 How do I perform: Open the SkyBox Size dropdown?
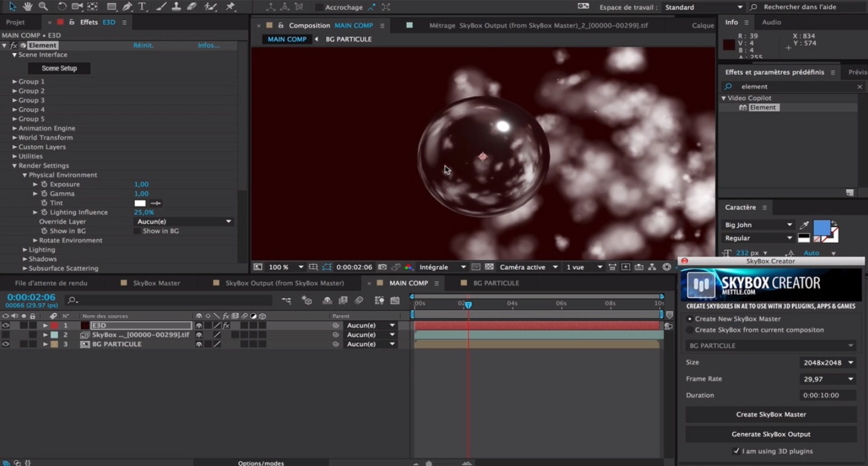point(827,363)
